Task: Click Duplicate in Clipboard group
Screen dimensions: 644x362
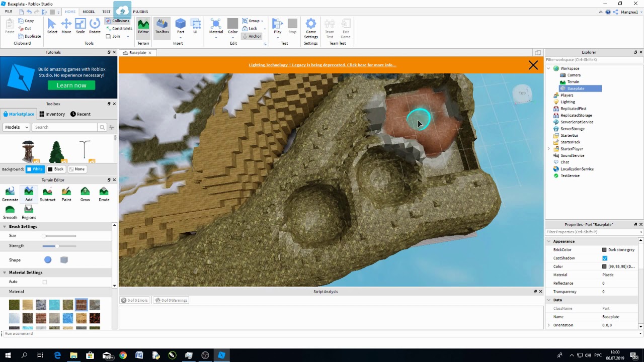Action: [x=29, y=36]
